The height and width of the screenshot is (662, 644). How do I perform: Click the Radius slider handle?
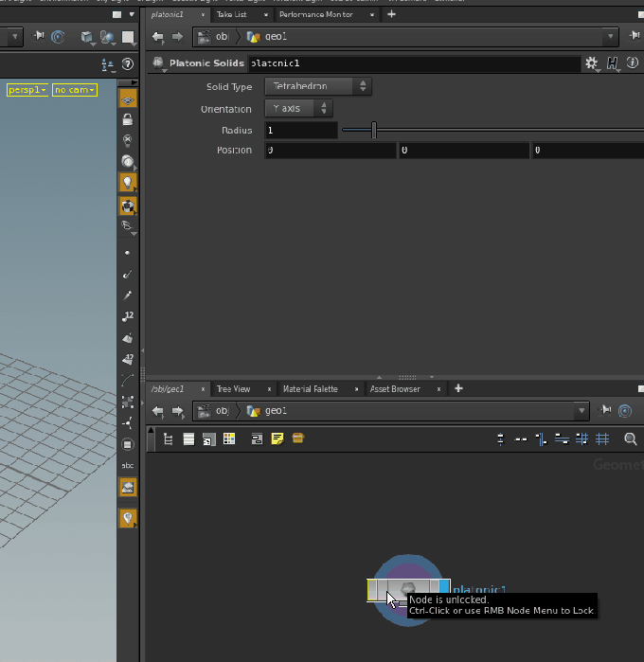[374, 130]
